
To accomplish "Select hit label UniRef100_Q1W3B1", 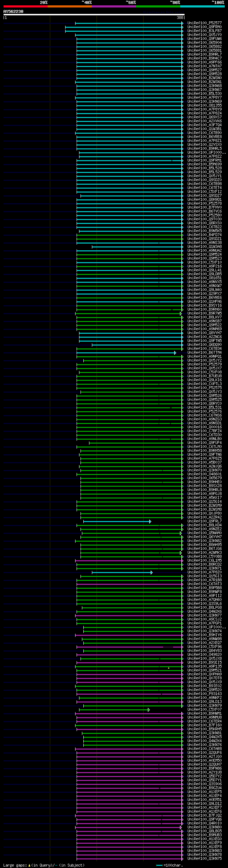I will coord(204,129).
